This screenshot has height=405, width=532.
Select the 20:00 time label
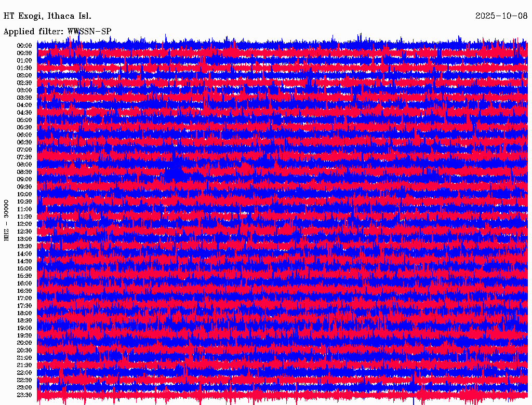pyautogui.click(x=24, y=343)
